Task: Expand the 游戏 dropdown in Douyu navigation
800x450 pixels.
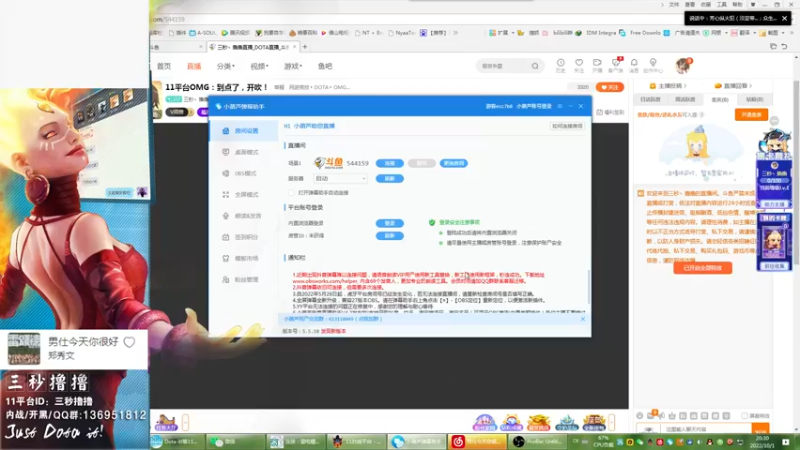Action: coord(293,66)
